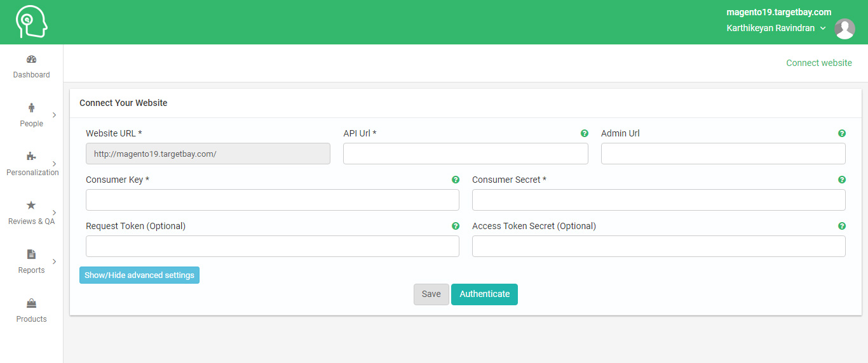Show help for Admin Url field
The width and height of the screenshot is (868, 363).
(842, 133)
